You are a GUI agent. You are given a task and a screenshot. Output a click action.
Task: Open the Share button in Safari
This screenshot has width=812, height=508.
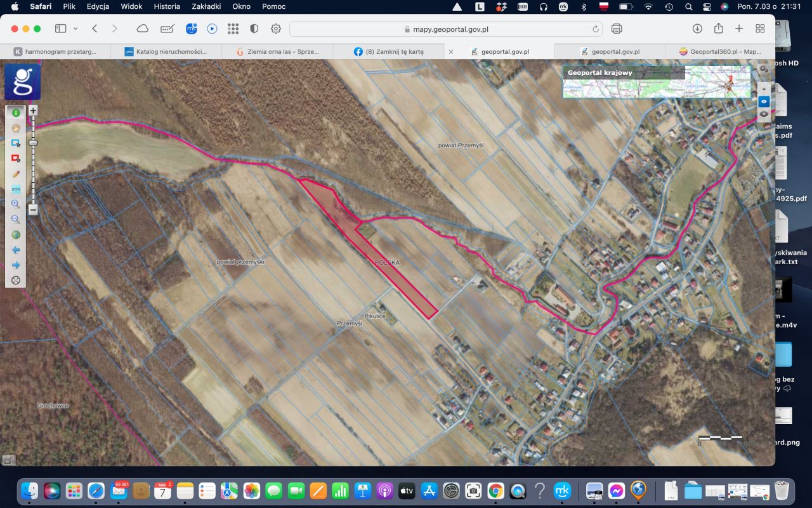[718, 29]
